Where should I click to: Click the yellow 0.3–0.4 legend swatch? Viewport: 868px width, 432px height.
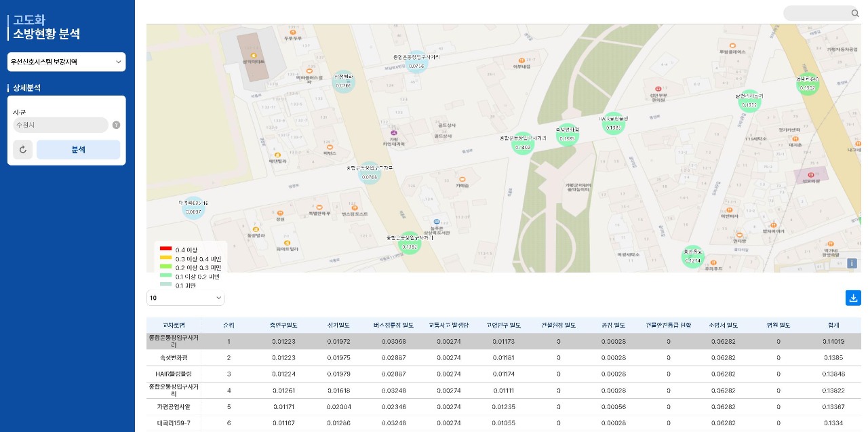(165, 258)
